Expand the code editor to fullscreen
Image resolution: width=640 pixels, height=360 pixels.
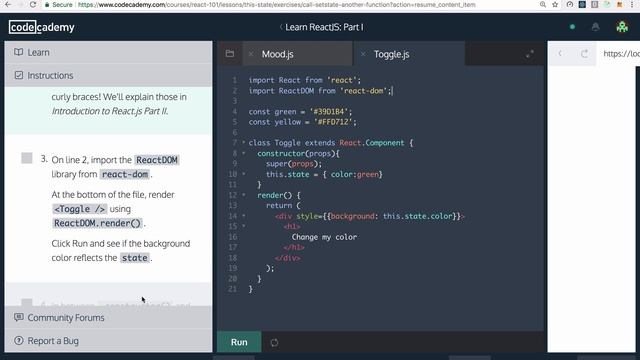pyautogui.click(x=530, y=54)
